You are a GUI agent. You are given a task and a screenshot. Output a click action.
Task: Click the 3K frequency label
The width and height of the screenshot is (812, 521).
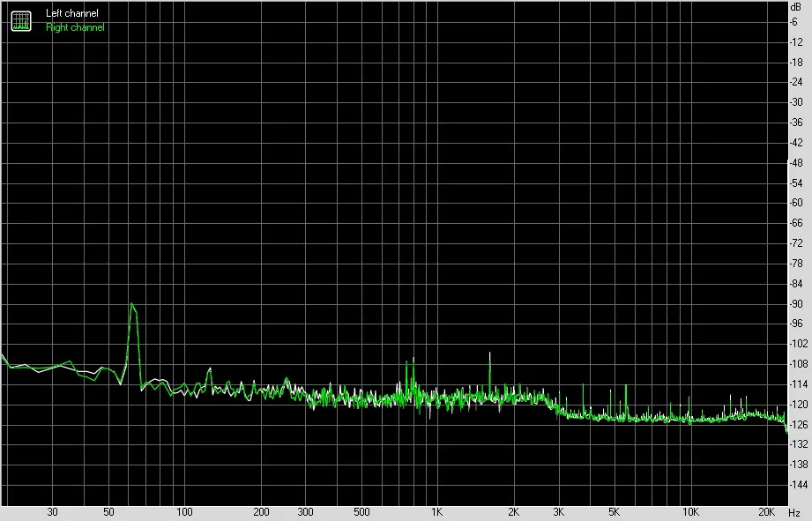click(558, 512)
